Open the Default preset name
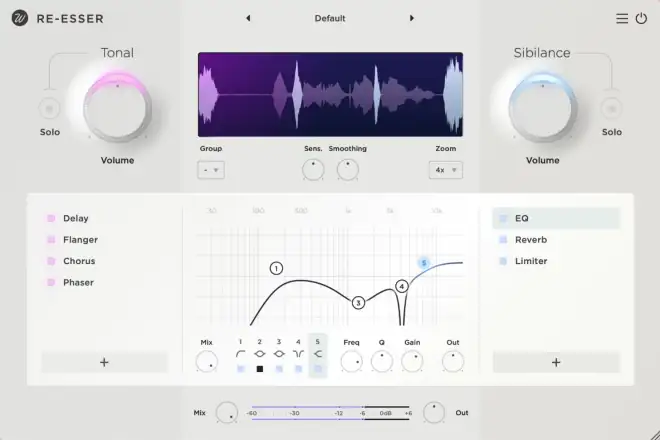The image size is (660, 440). click(330, 19)
